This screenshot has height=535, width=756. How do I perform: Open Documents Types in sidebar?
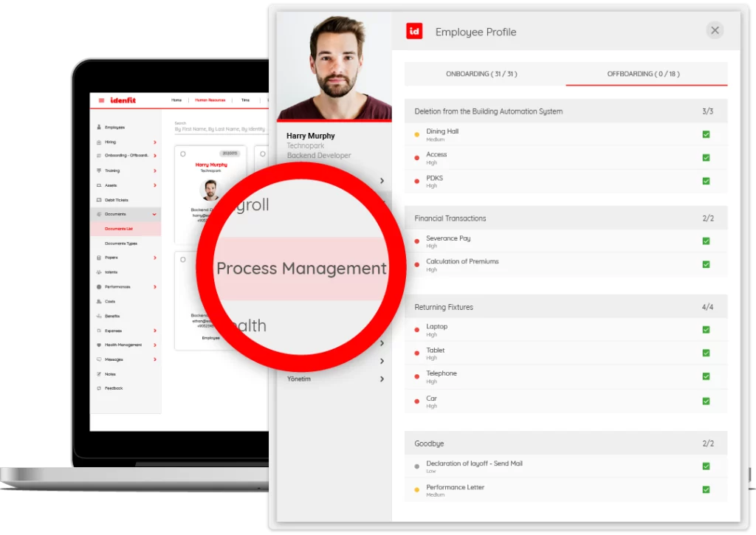click(120, 244)
